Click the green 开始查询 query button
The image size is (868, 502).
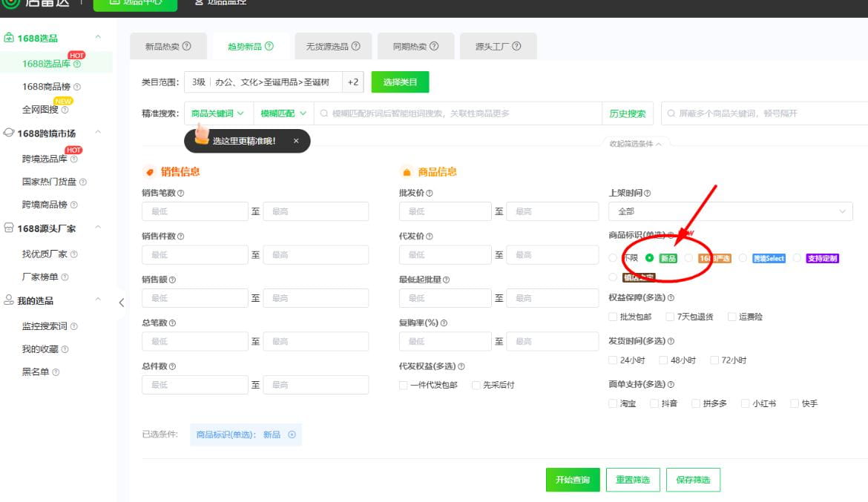pyautogui.click(x=572, y=480)
